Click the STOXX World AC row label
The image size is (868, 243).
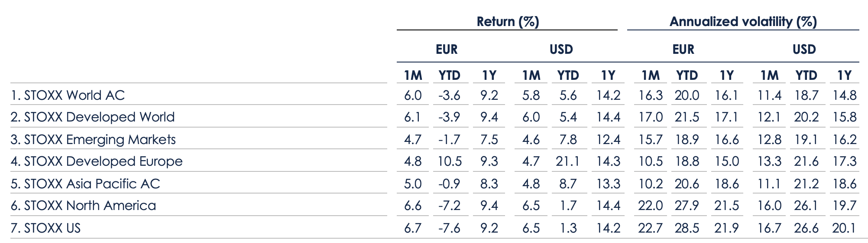(x=68, y=95)
